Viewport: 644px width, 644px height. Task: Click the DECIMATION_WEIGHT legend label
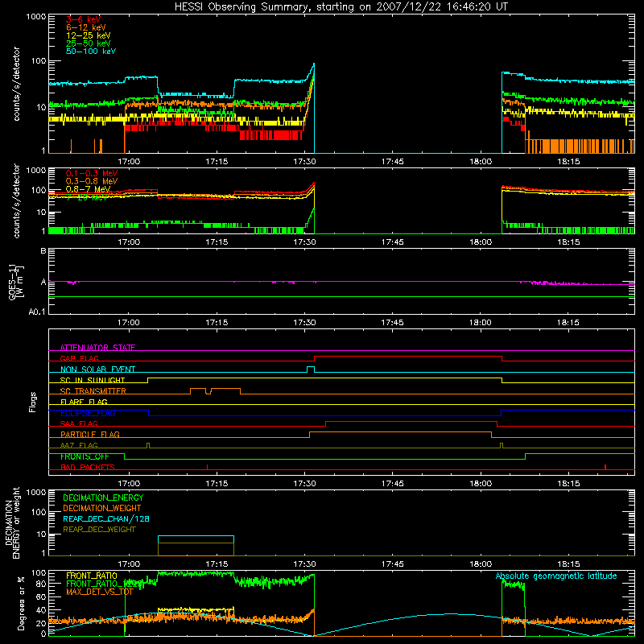click(102, 508)
